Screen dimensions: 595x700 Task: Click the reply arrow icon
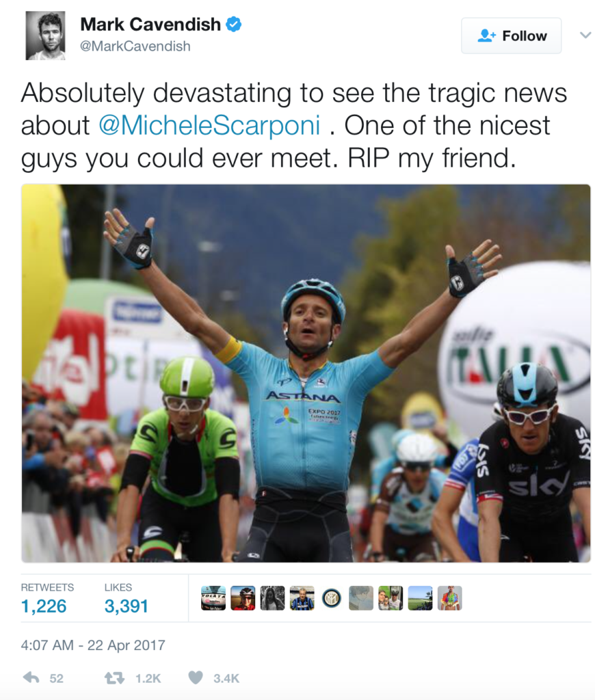[x=31, y=677]
